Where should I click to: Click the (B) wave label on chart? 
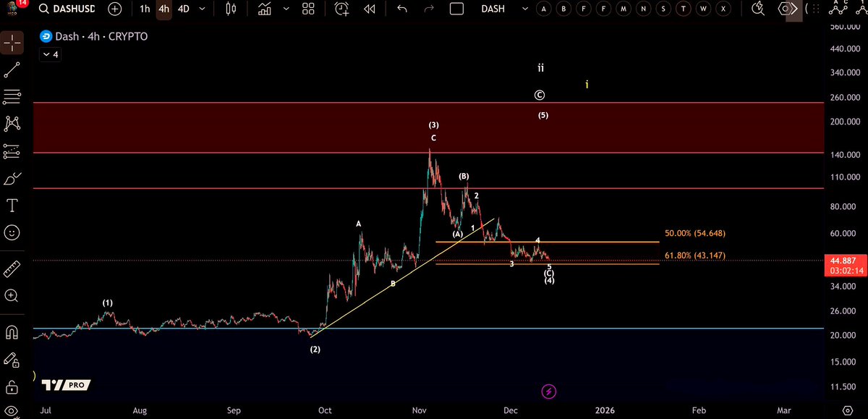tap(464, 177)
